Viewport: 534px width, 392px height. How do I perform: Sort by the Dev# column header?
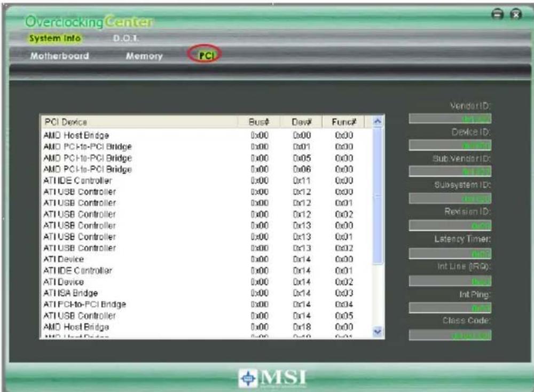point(301,122)
